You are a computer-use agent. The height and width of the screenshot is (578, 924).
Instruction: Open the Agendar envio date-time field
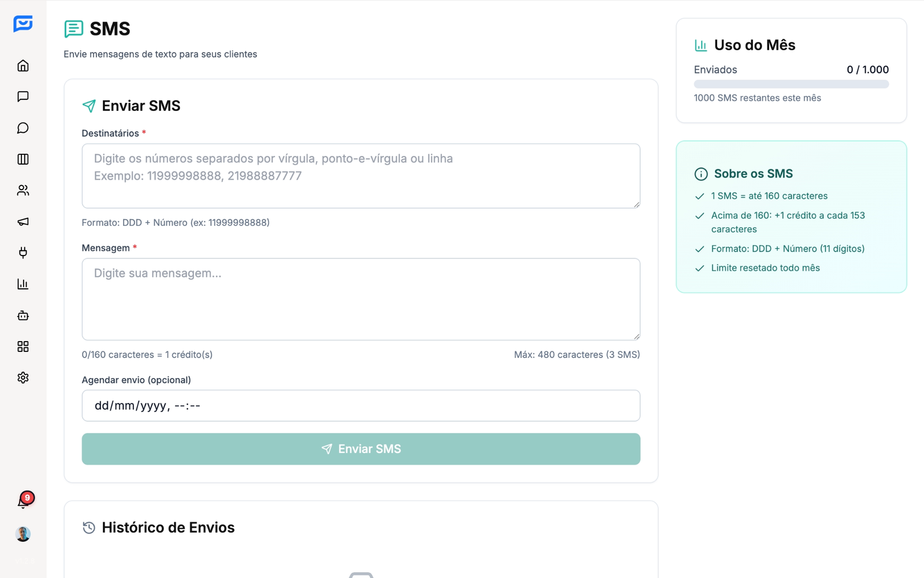[360, 406]
